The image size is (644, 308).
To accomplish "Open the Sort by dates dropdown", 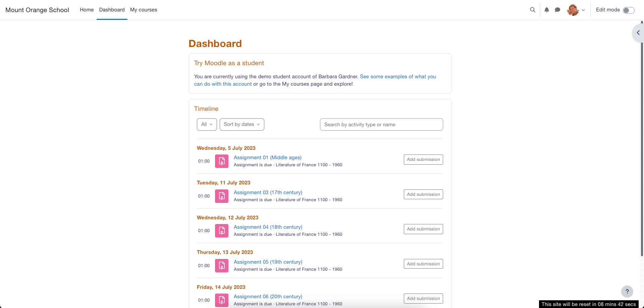I will [x=242, y=124].
